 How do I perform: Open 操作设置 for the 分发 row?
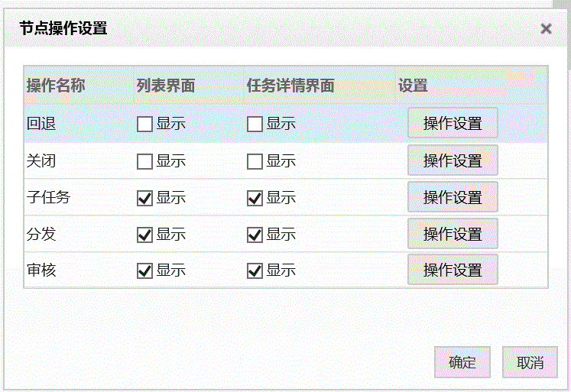[x=453, y=234]
